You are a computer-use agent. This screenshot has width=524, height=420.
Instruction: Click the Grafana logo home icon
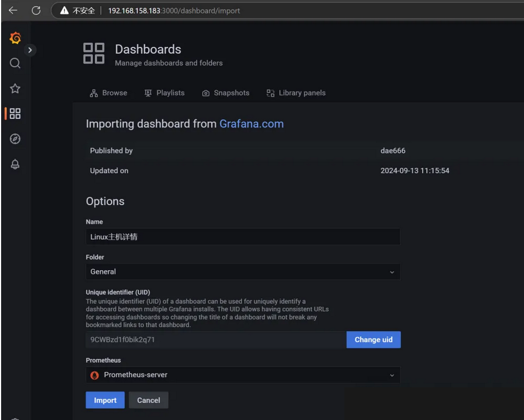[x=16, y=38]
